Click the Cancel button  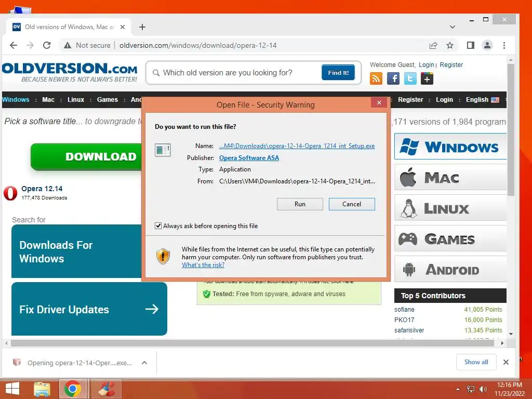pyautogui.click(x=352, y=204)
